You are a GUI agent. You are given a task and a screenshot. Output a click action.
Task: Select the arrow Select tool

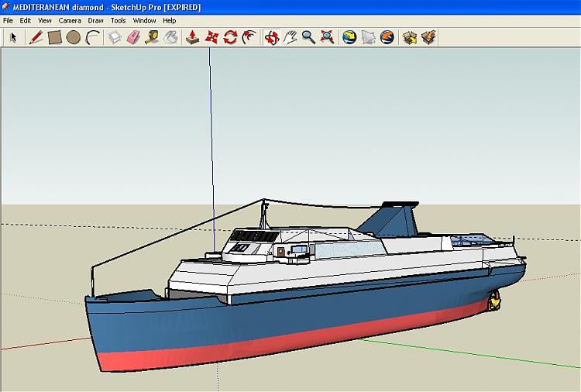coord(14,37)
